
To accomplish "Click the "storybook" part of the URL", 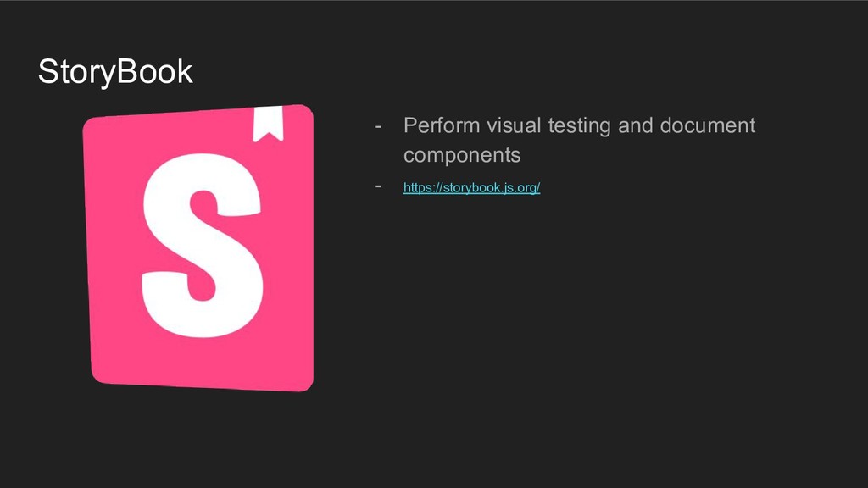I will (467, 188).
